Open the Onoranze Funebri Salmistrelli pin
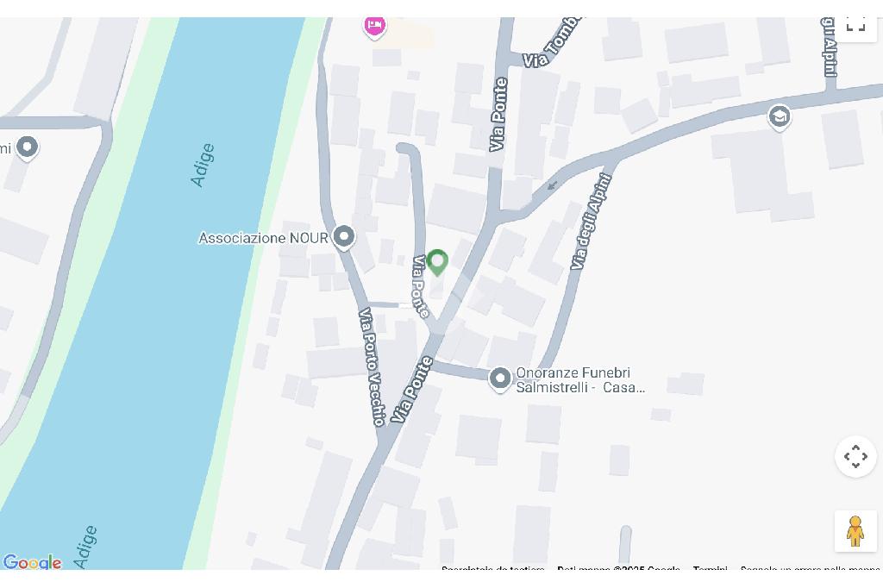Viewport: 883px width, 588px height. [x=499, y=379]
